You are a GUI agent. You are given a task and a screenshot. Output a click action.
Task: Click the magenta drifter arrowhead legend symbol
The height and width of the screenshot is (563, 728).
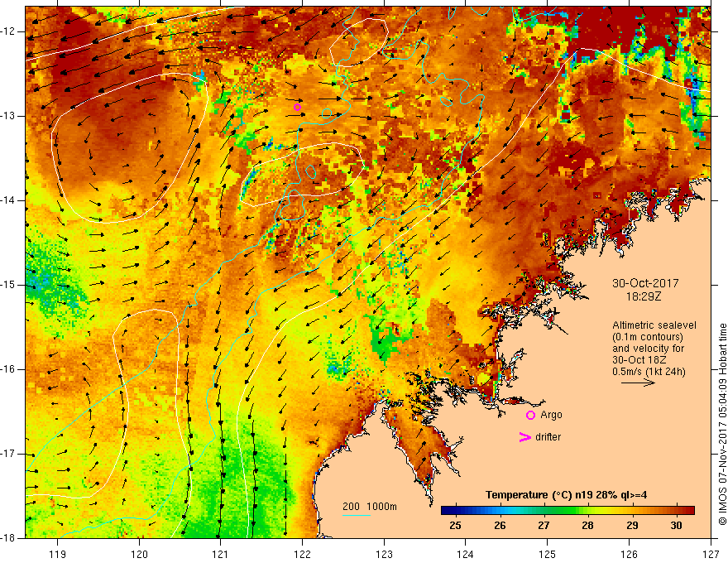524,437
